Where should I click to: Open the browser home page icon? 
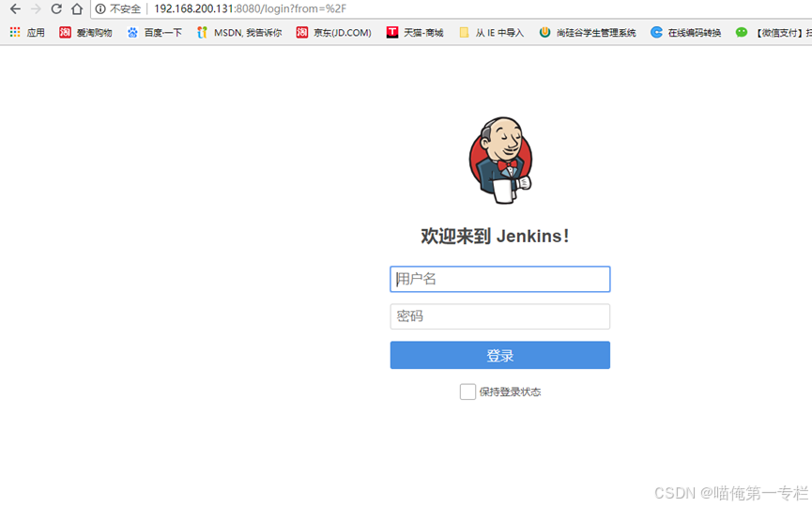pyautogui.click(x=77, y=8)
